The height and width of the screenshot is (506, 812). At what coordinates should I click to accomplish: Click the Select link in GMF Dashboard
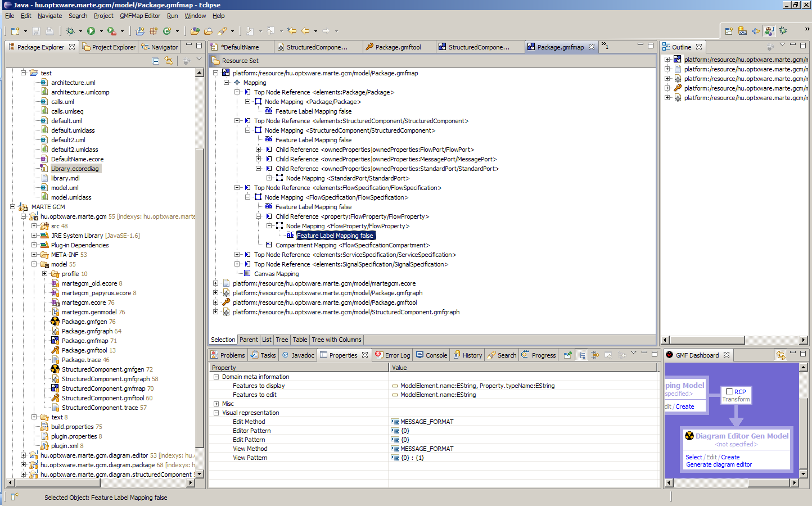click(694, 457)
